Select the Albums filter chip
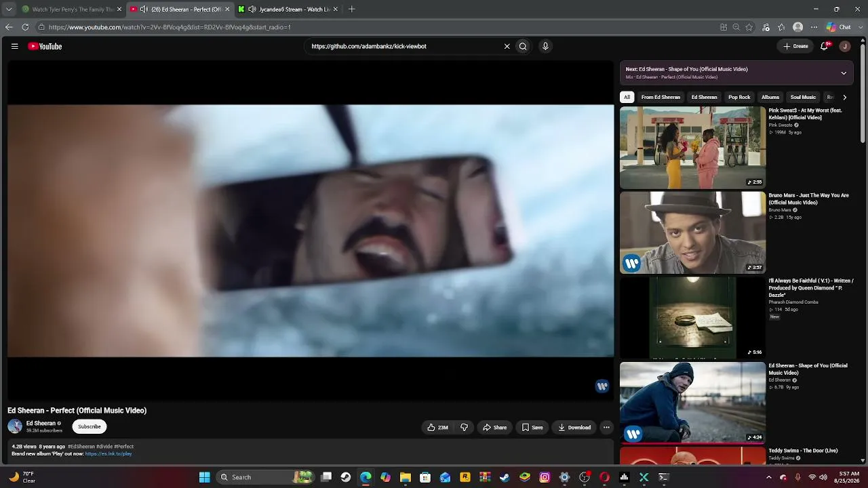 pos(770,97)
